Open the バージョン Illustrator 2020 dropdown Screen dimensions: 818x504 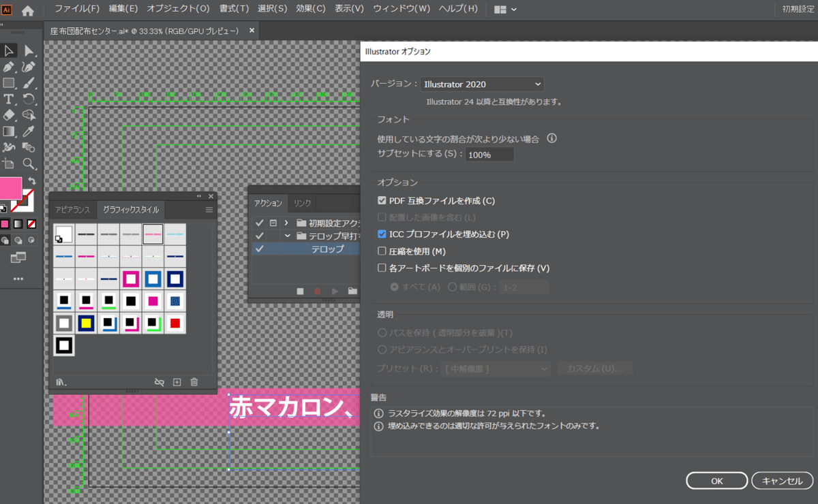[481, 84]
